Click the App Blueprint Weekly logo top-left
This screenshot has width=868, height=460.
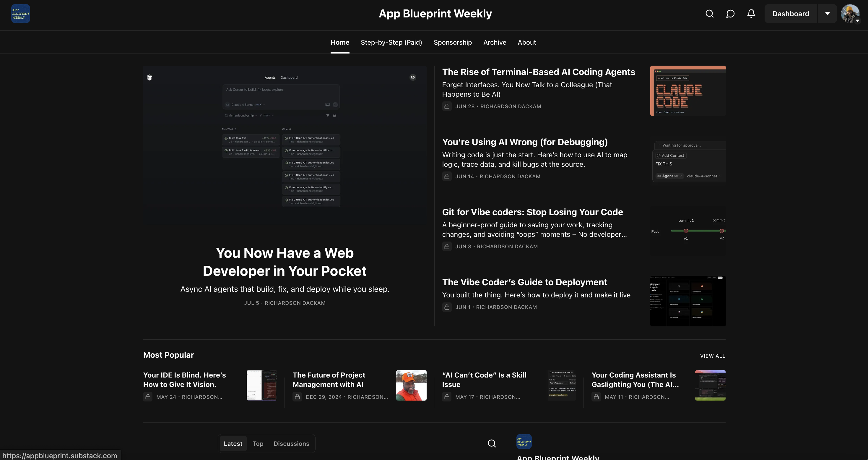[21, 14]
